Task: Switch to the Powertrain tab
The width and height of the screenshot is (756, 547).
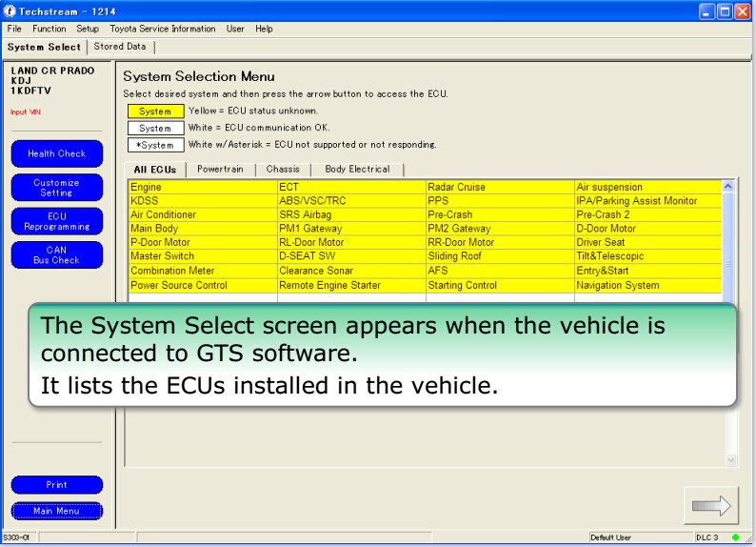Action: point(219,170)
